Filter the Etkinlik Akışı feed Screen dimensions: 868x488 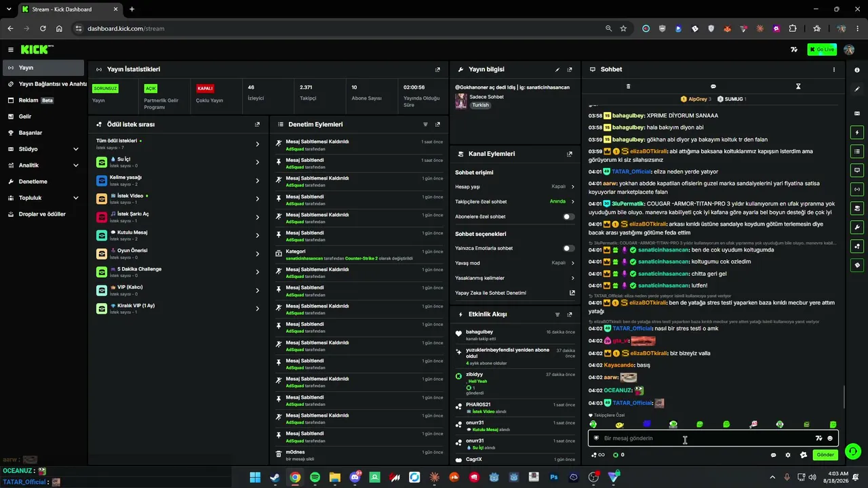[557, 314]
